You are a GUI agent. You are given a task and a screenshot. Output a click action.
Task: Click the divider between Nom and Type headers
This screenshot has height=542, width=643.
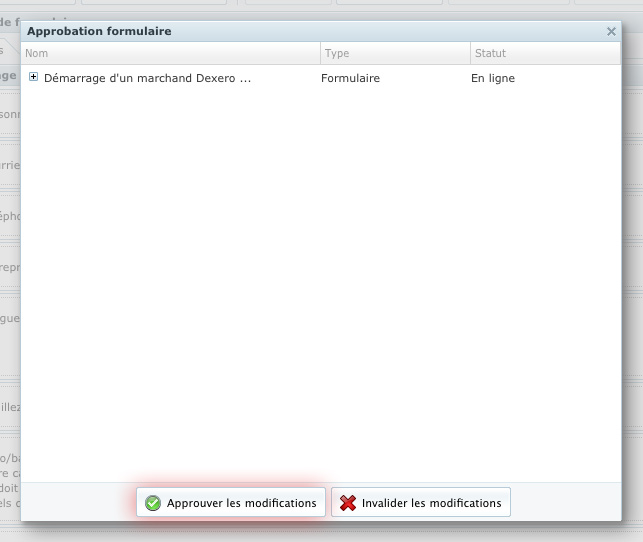[x=320, y=53]
